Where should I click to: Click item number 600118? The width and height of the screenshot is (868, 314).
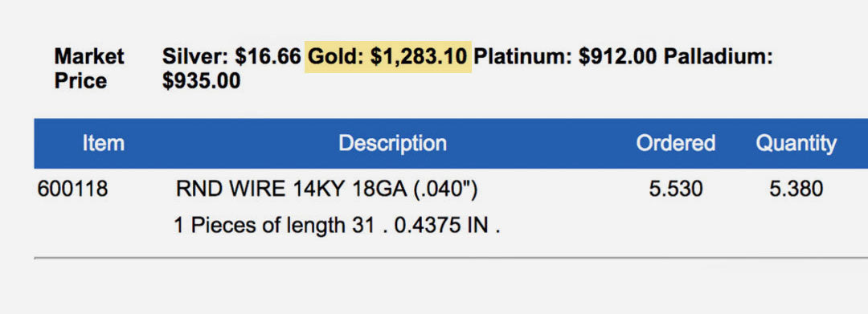tap(72, 190)
